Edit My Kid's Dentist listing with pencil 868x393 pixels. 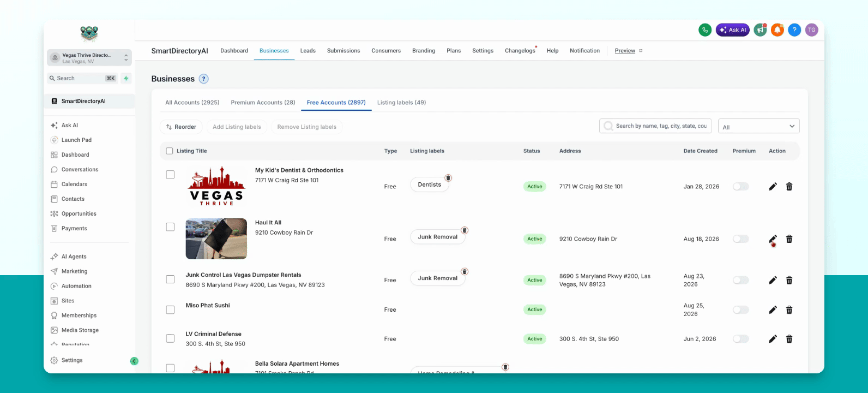[773, 187]
